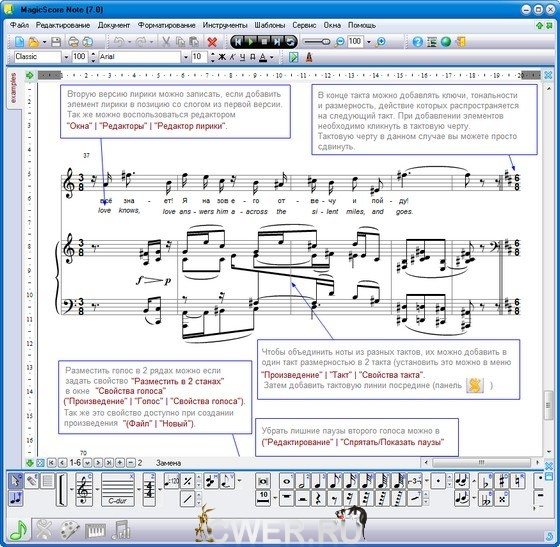Screen dimensions: 560x547
Task: Open help with the blue question mark icon
Action: pyautogui.click(x=417, y=42)
